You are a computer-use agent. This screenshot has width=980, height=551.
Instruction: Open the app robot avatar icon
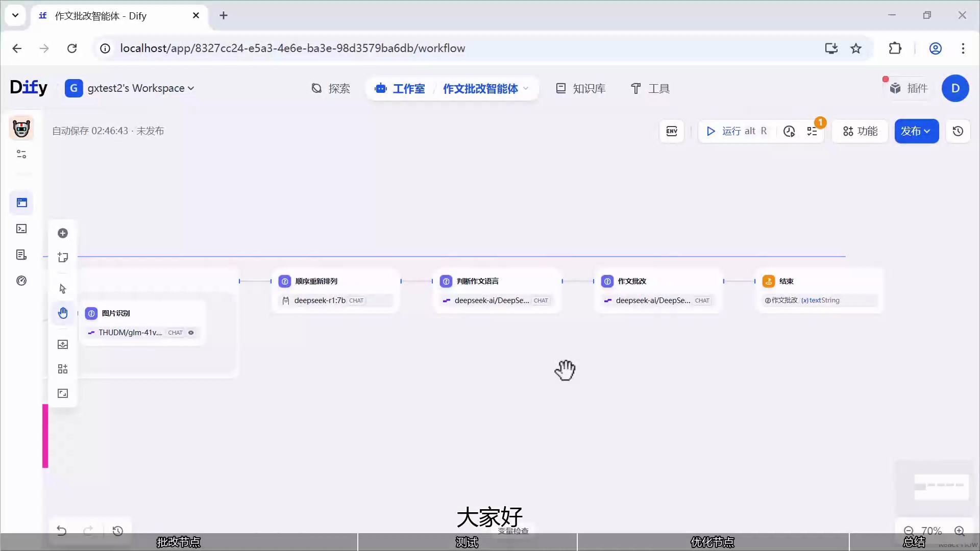pyautogui.click(x=21, y=128)
